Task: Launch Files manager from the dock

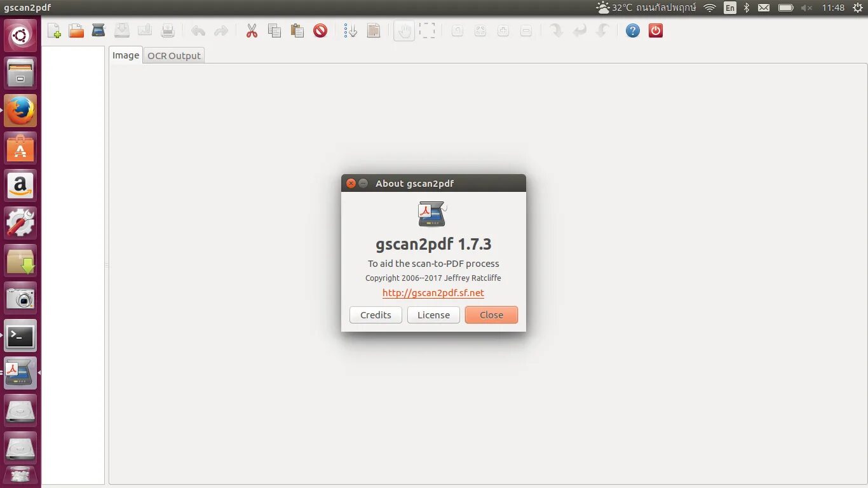Action: point(20,73)
